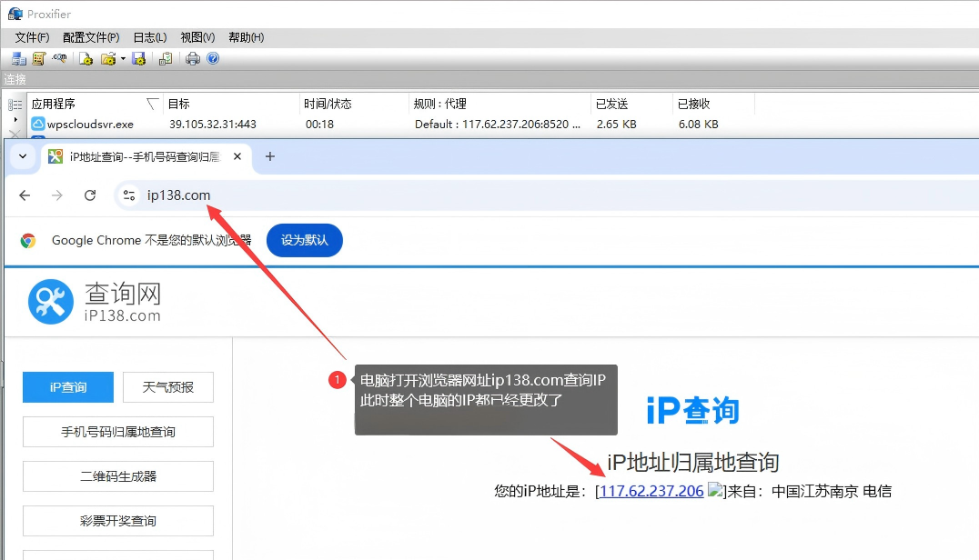Viewport: 979px width, 560px height.
Task: Click the 00:18 time cell
Action: [x=319, y=125]
